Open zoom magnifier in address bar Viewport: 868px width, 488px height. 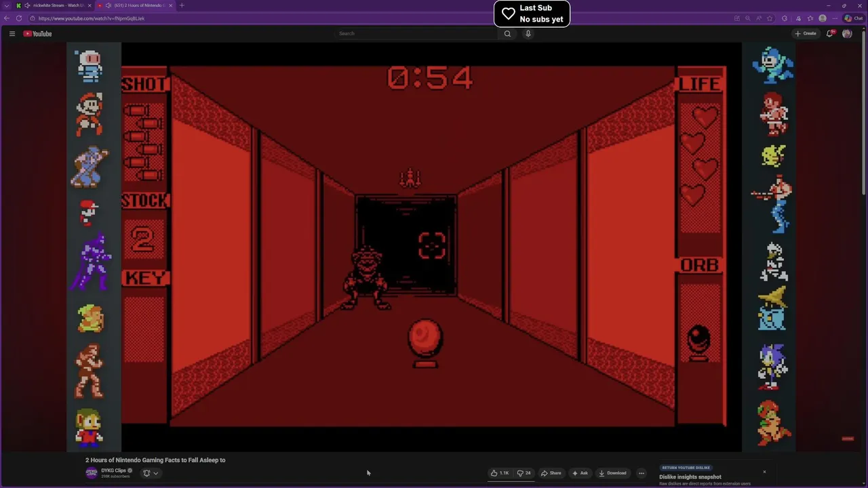[748, 18]
